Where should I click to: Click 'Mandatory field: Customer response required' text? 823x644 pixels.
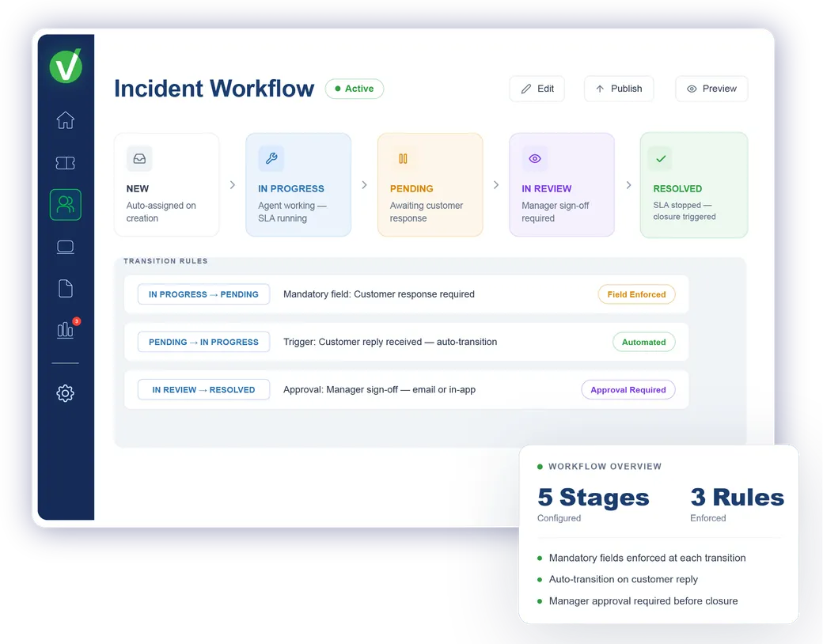379,294
